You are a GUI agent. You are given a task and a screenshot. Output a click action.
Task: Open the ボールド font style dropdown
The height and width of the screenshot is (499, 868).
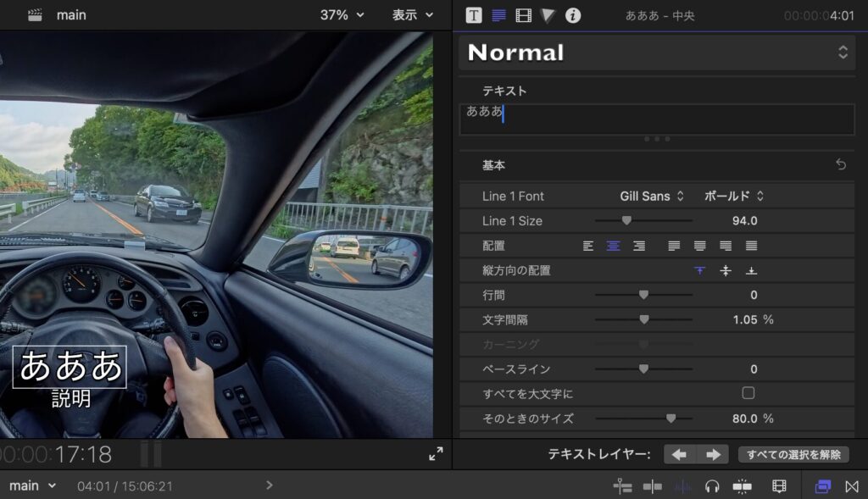pos(734,196)
